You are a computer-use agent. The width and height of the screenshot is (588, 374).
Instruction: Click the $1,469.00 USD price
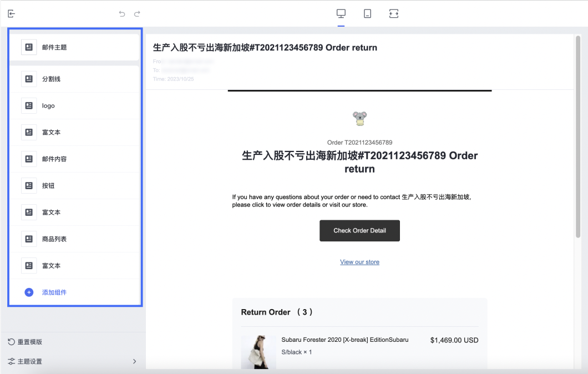pos(454,340)
